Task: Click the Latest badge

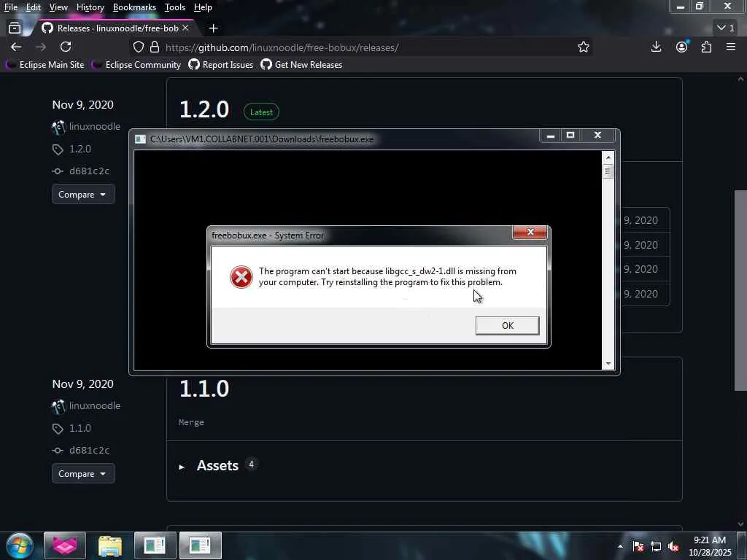Action: [x=262, y=112]
